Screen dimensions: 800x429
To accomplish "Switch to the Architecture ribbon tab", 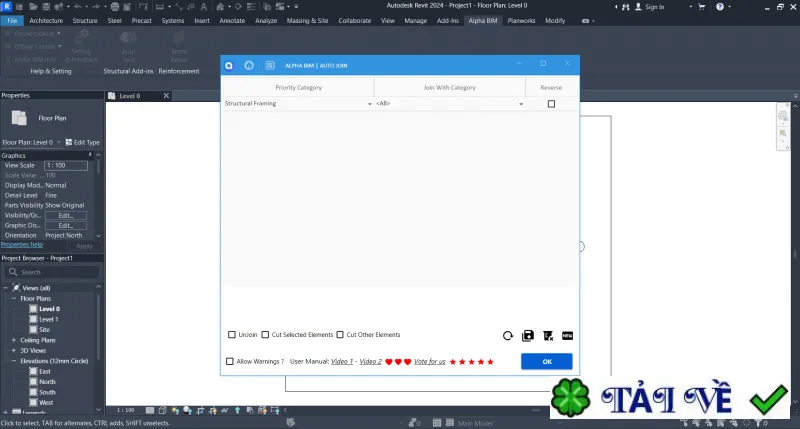I will tap(46, 21).
